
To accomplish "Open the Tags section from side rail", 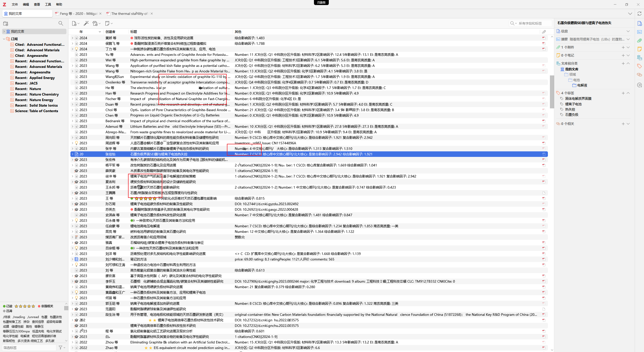I will [639, 66].
